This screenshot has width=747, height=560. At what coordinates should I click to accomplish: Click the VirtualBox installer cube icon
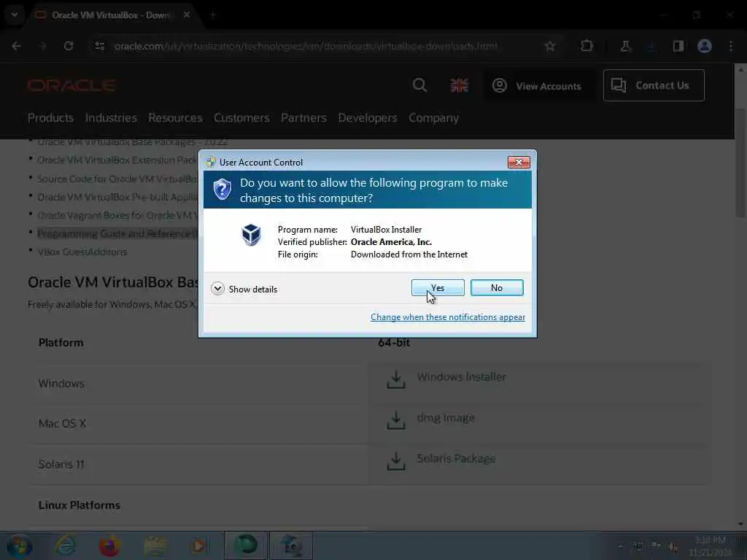coord(251,235)
